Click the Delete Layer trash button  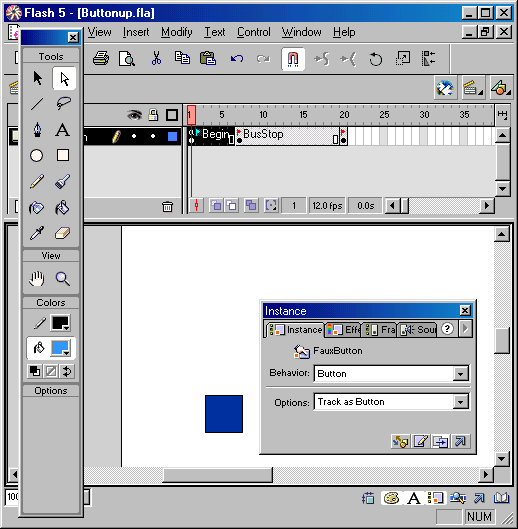tap(167, 206)
